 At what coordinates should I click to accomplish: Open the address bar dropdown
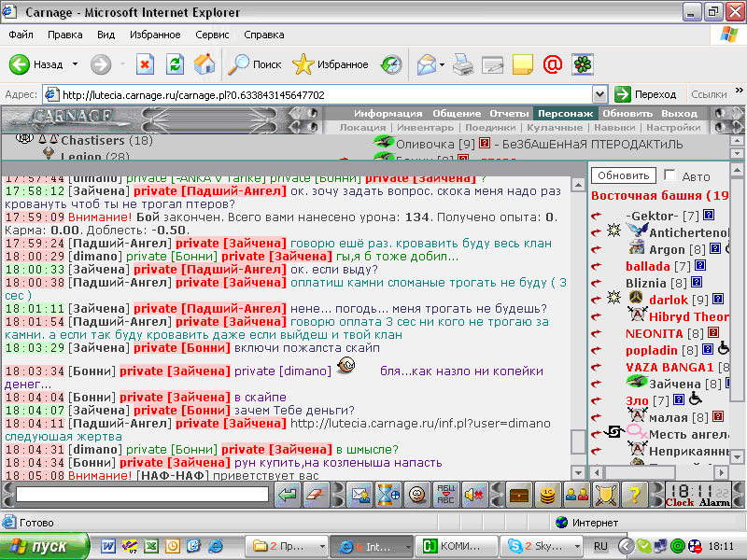[x=599, y=95]
